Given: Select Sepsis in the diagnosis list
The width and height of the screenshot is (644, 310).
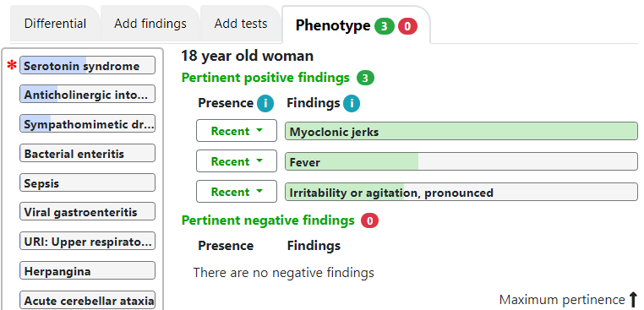Looking at the screenshot, I should point(88,182).
